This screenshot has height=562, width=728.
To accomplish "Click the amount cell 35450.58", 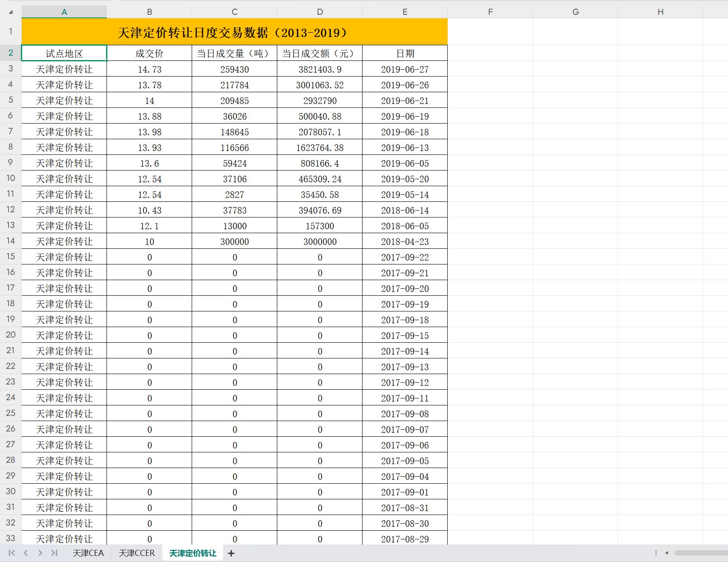I will pos(320,194).
